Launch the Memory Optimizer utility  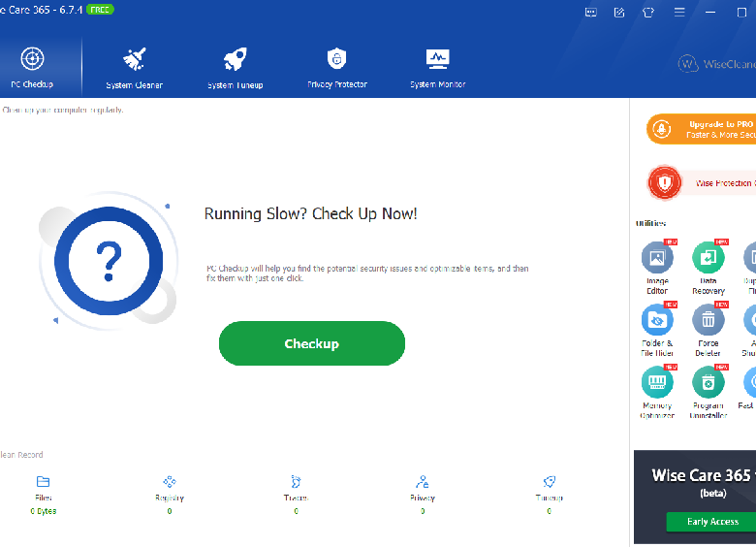point(657,392)
